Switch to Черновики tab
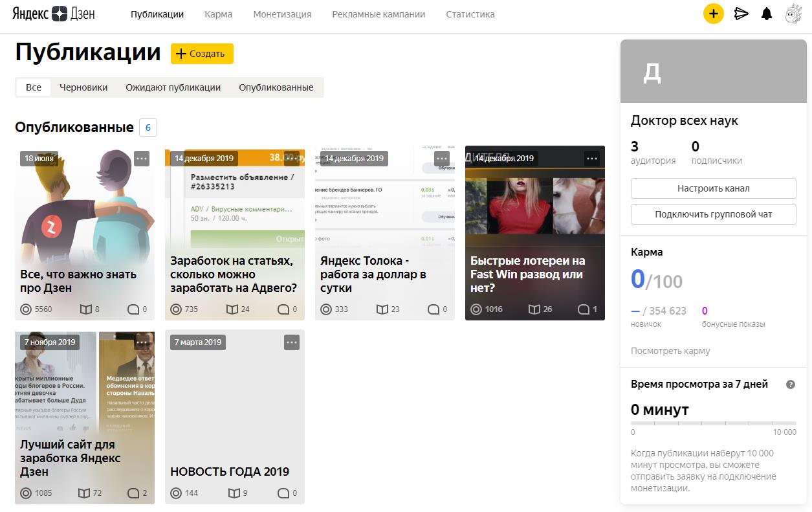Screen dimensions: 812x512 pyautogui.click(x=83, y=87)
